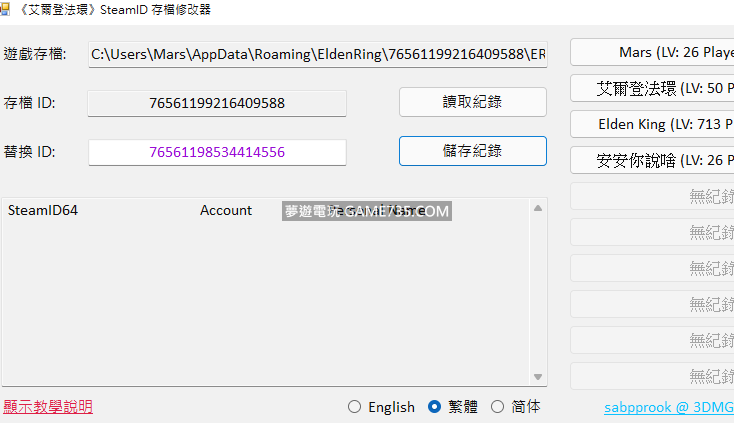734x423 pixels.
Task: Select the Mars (LV: 26) character slot
Action: pos(652,52)
